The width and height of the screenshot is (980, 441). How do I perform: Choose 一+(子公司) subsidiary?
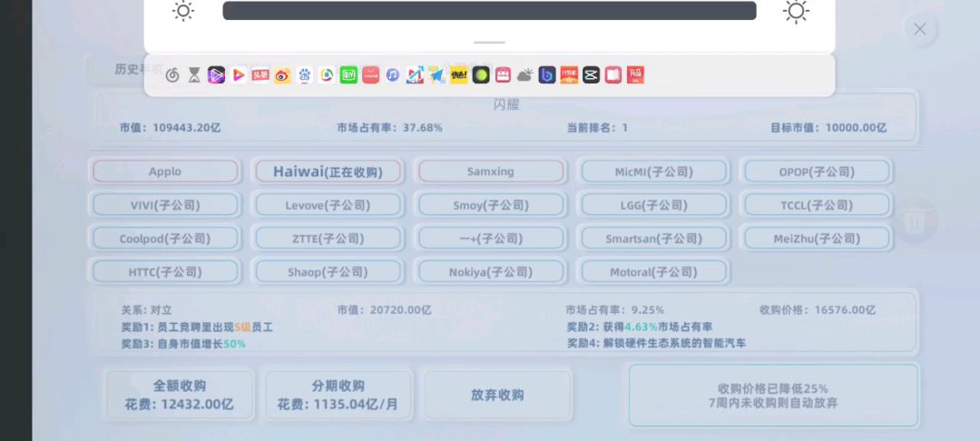[491, 239]
